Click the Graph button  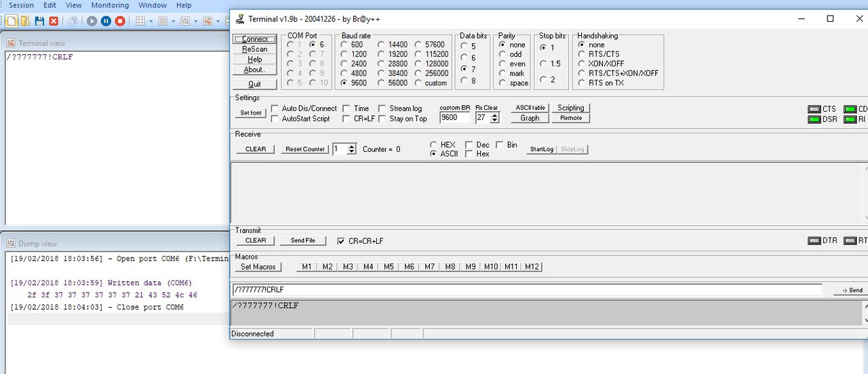(530, 118)
